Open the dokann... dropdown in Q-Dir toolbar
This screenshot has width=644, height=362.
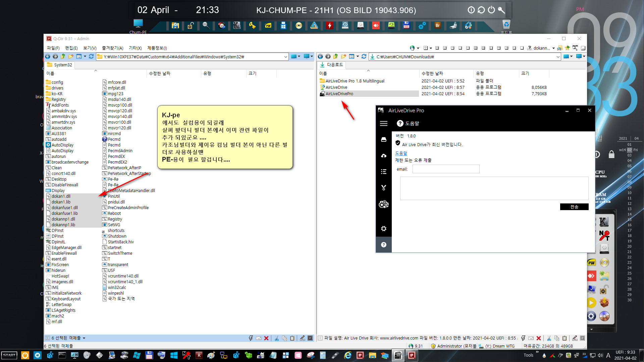click(553, 48)
